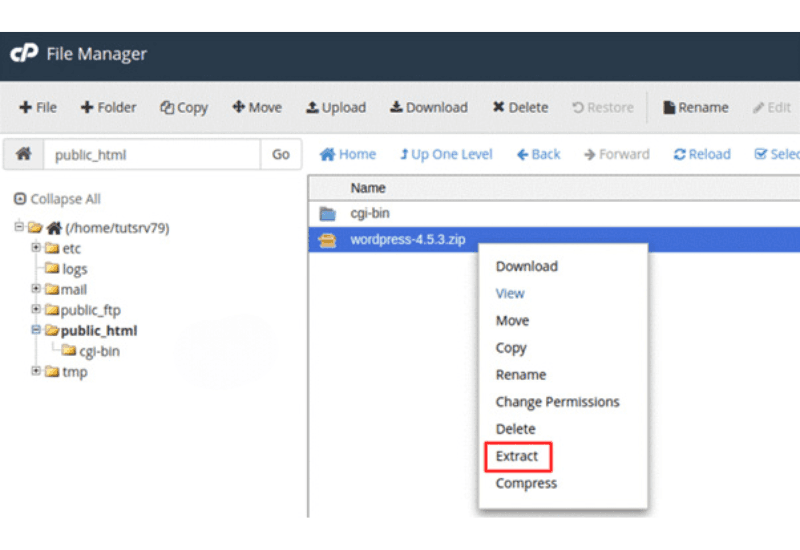Viewport: 800px width, 550px height.
Task: Create a new folder with +Folder
Action: (x=108, y=108)
